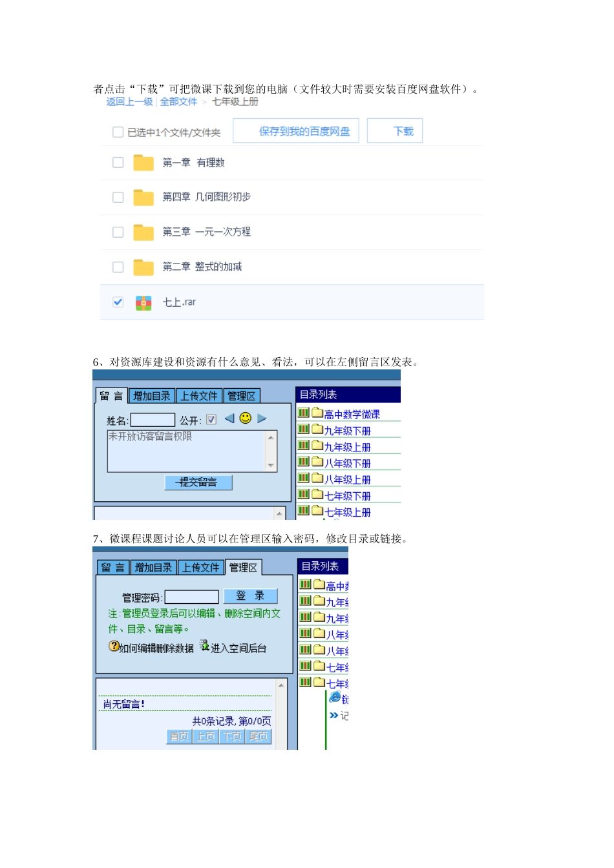Toggle the 公开 checkbox
The width and height of the screenshot is (614, 868).
pos(211,420)
